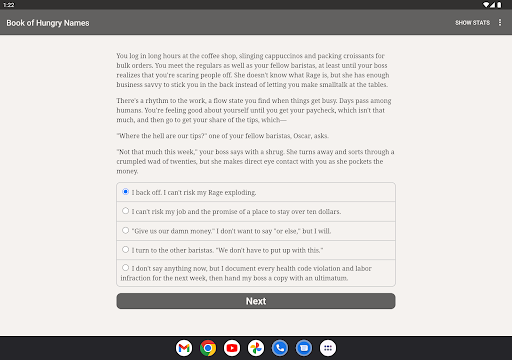Screen dimensions: 512x360
Task: Tap the Wi-Fi status bar icon
Action: [x=486, y=5]
